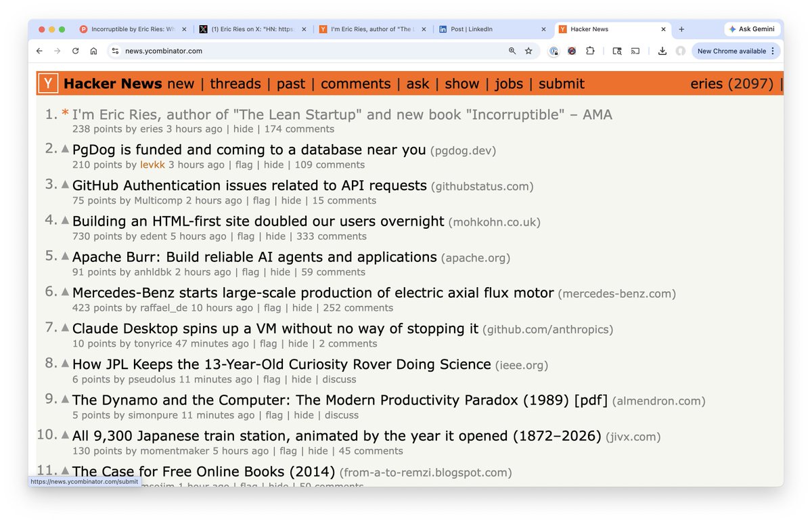Close the Hacker News tab
The height and width of the screenshot is (524, 812).
point(664,29)
